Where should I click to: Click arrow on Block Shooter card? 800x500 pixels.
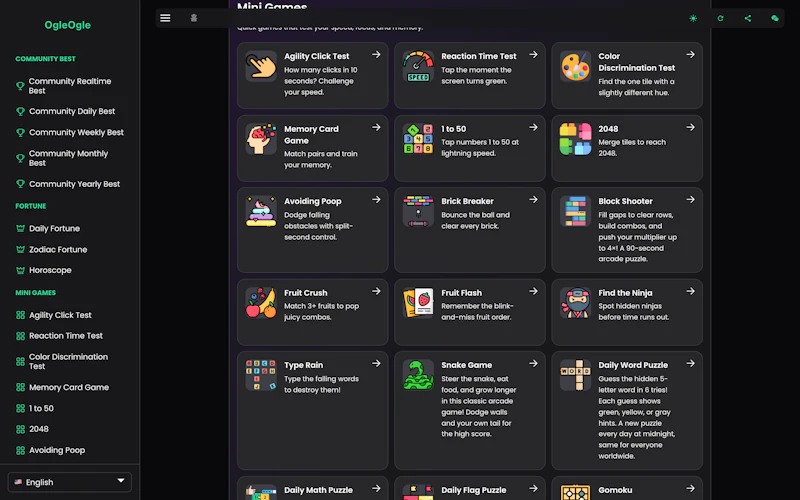[690, 199]
